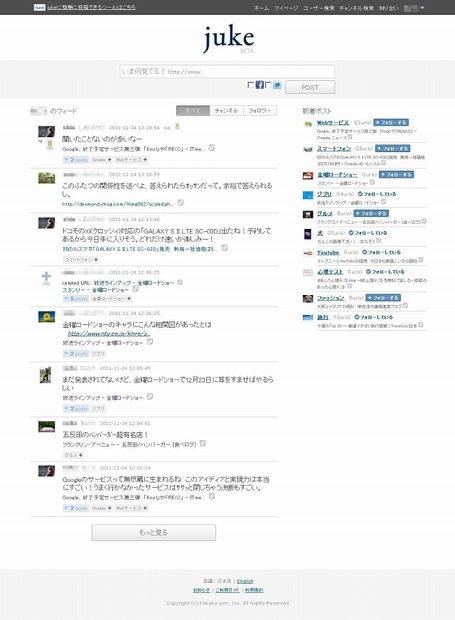
Task: Open the user account dropdown arrow in top bar
Action: [x=422, y=8]
